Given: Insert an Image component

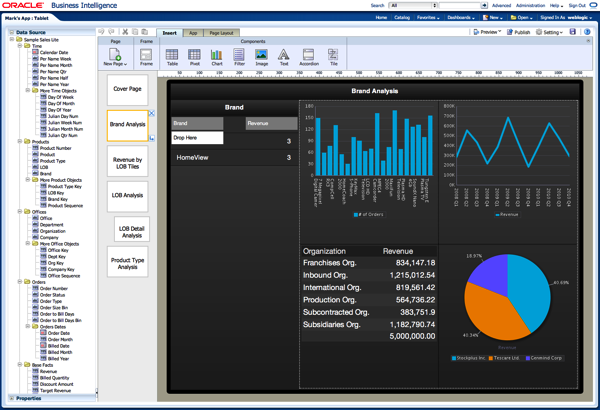Looking at the screenshot, I should [x=262, y=57].
